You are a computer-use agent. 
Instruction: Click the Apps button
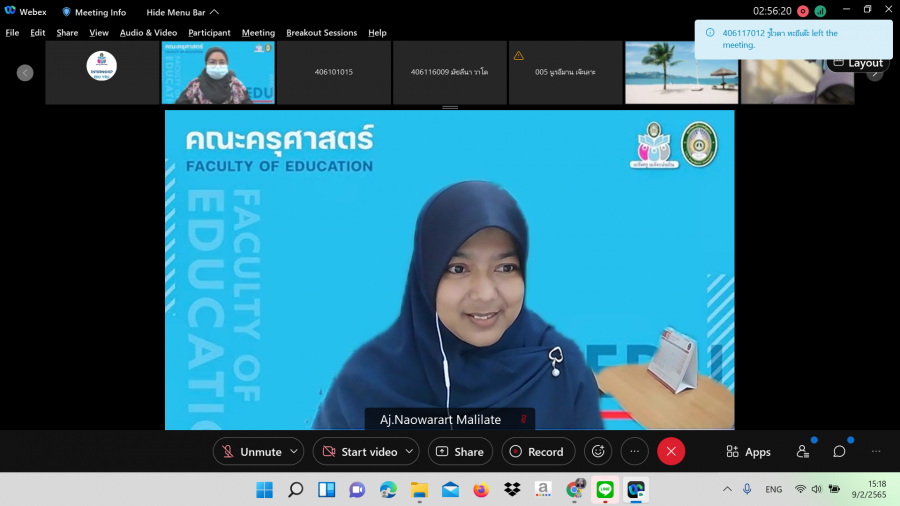click(x=748, y=452)
